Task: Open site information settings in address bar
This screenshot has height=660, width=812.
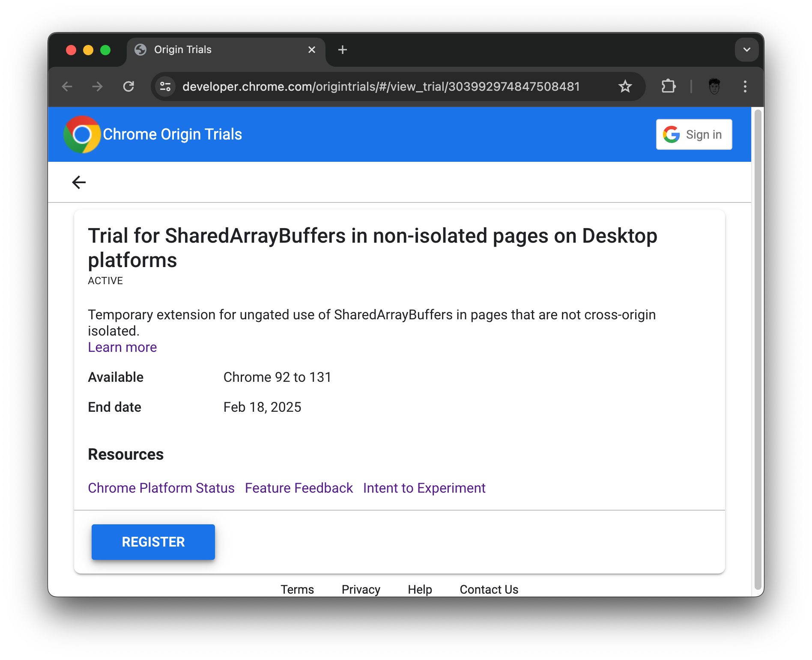Action: 165,86
